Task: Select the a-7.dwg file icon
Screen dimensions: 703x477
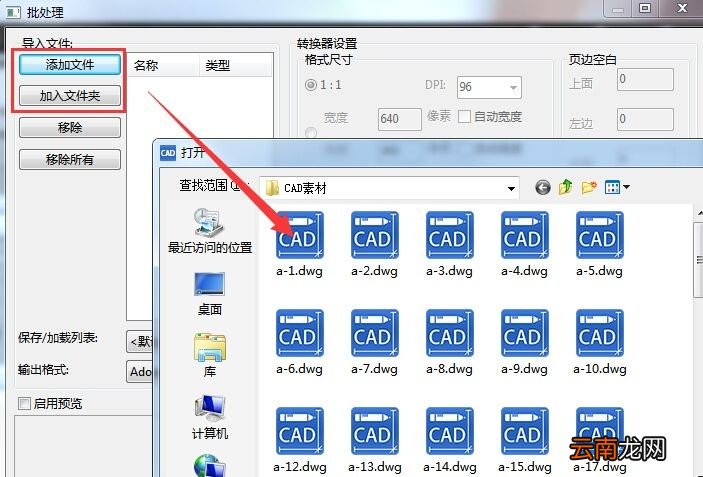Action: 374,333
